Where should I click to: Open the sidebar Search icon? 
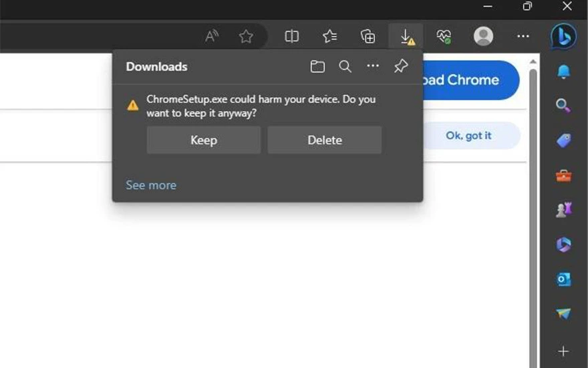[563, 106]
